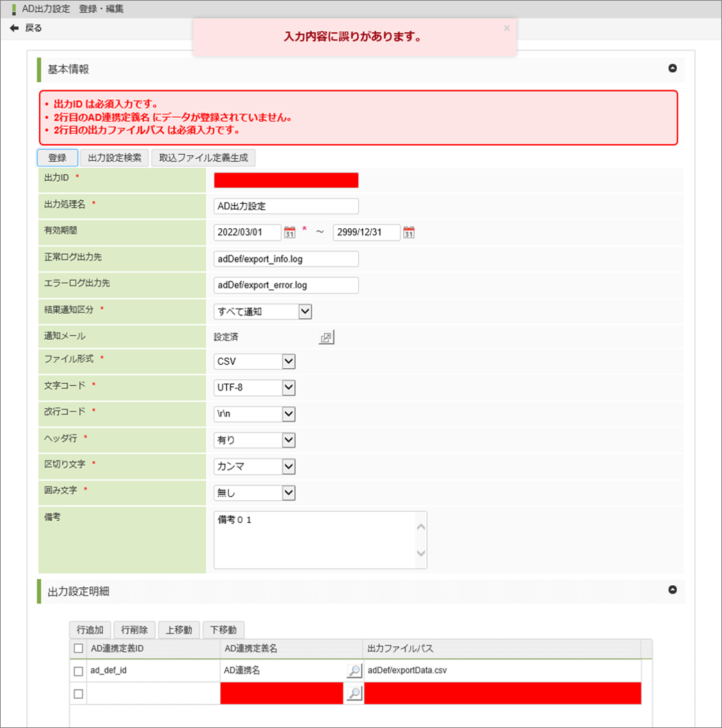Click the red 出力ID input field

[x=286, y=180]
